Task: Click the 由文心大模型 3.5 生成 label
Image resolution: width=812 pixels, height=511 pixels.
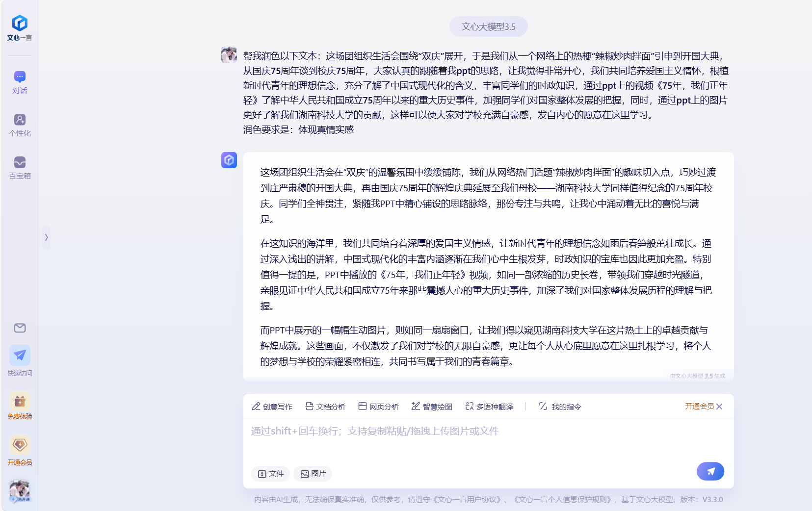Action: tap(698, 376)
